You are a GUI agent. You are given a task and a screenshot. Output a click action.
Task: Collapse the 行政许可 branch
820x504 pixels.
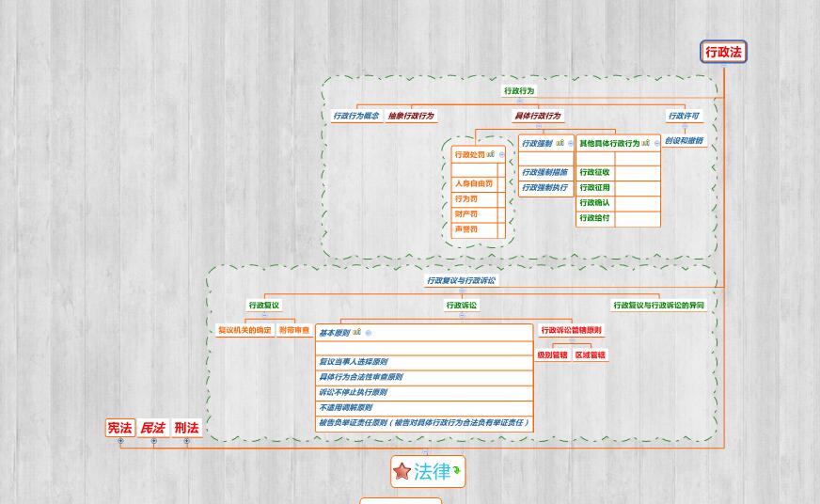click(684, 127)
